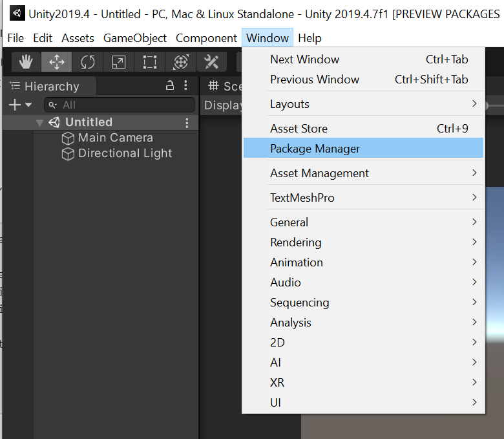Toggle the Hierarchy panel lock

pos(170,85)
